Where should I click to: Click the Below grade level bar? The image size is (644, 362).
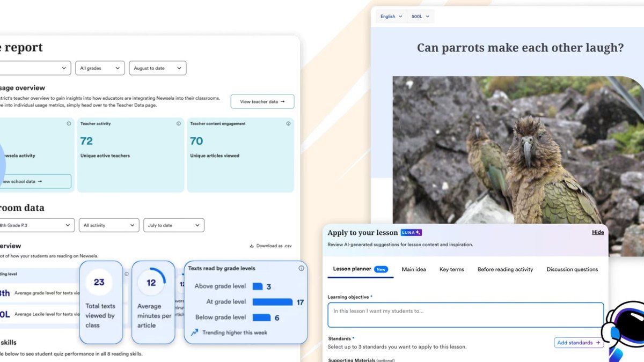pos(262,317)
